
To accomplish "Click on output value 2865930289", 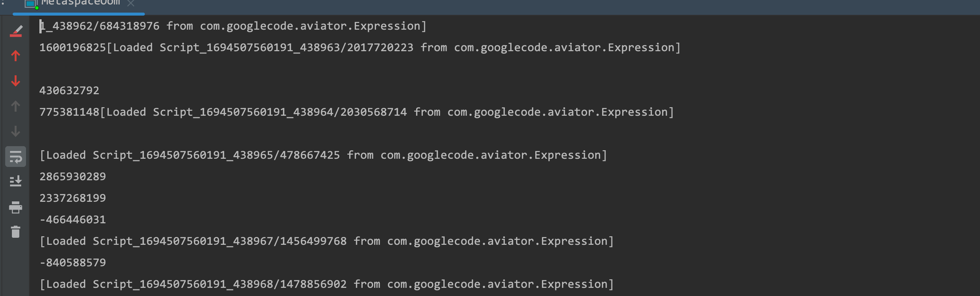I will pyautogui.click(x=73, y=177).
